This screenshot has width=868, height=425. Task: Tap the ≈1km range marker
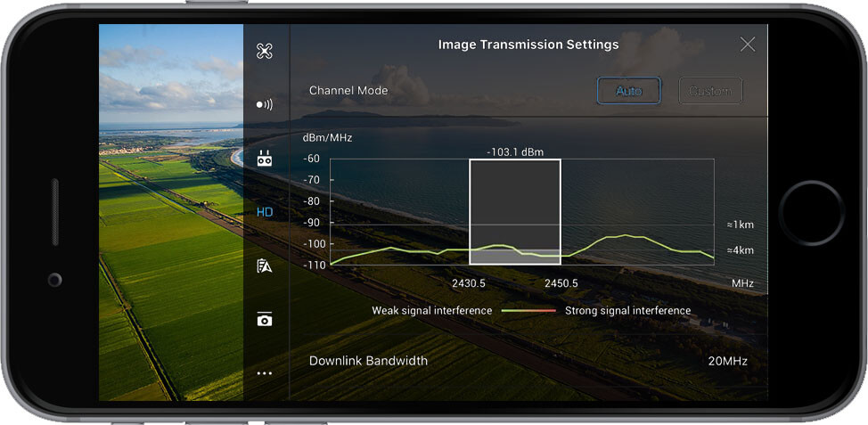[x=740, y=225]
